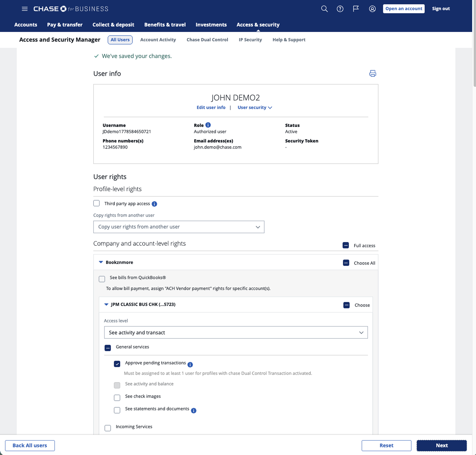The width and height of the screenshot is (476, 455).
Task: Enable Third party app access checkbox
Action: (96, 203)
